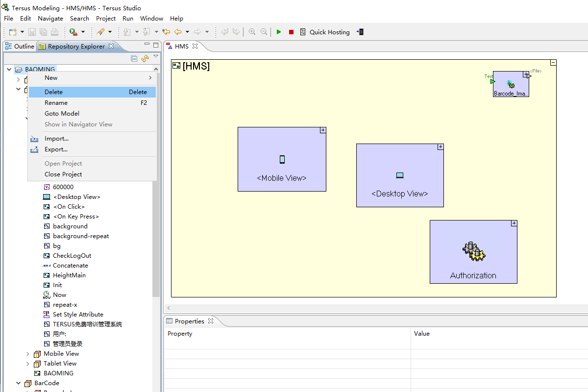Choose Delete in the context menu

click(92, 92)
